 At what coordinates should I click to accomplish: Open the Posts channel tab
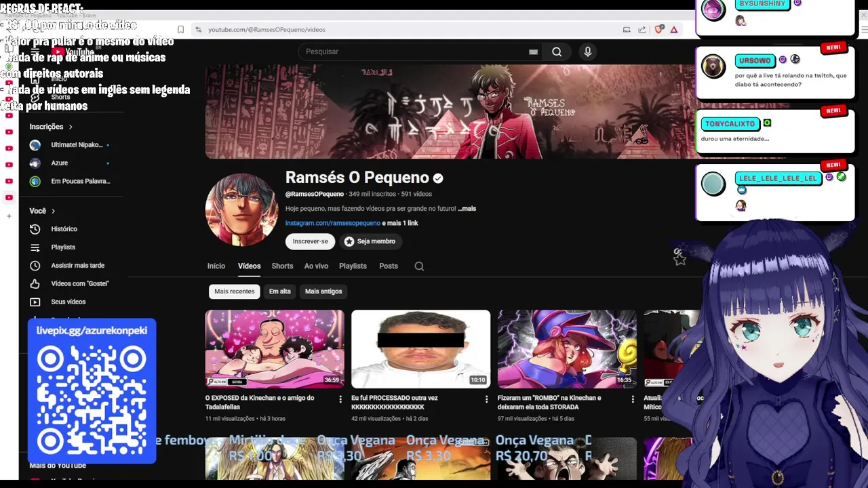pyautogui.click(x=389, y=266)
